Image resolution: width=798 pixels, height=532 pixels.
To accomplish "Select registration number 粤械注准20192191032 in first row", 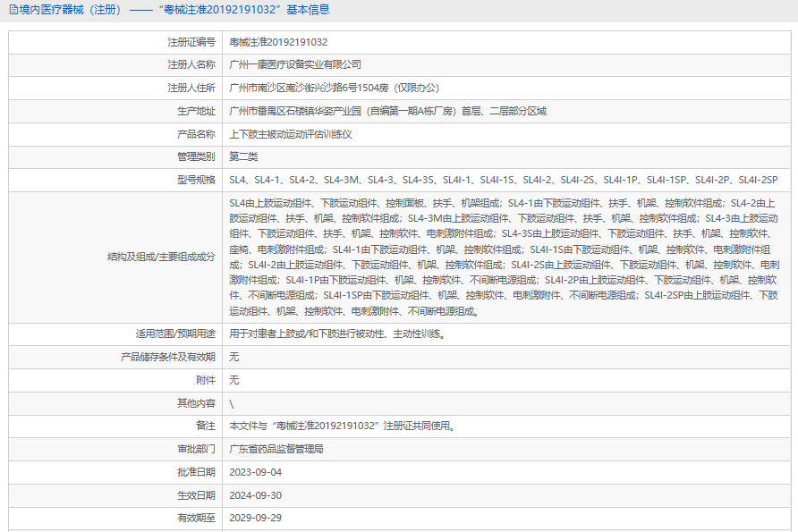I will coord(278,42).
